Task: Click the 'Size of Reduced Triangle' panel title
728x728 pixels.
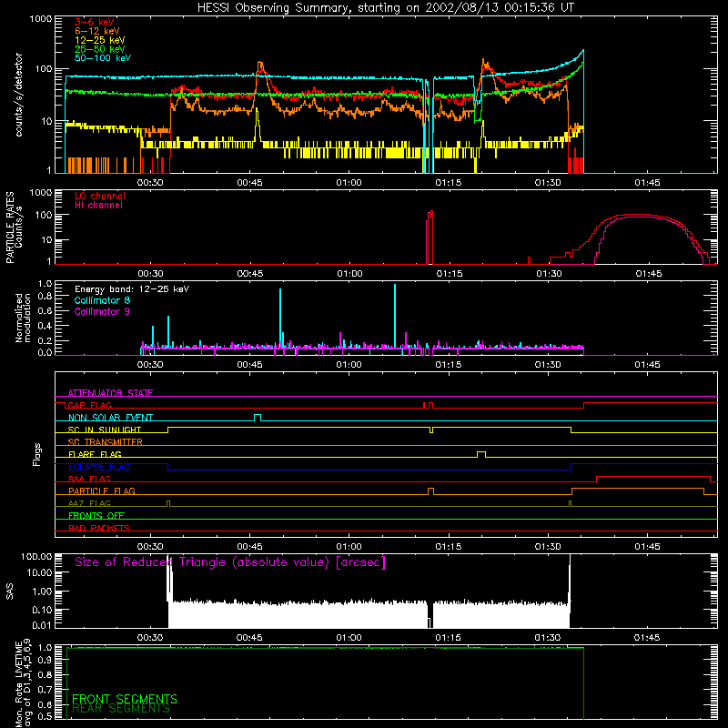Action: coord(230,562)
